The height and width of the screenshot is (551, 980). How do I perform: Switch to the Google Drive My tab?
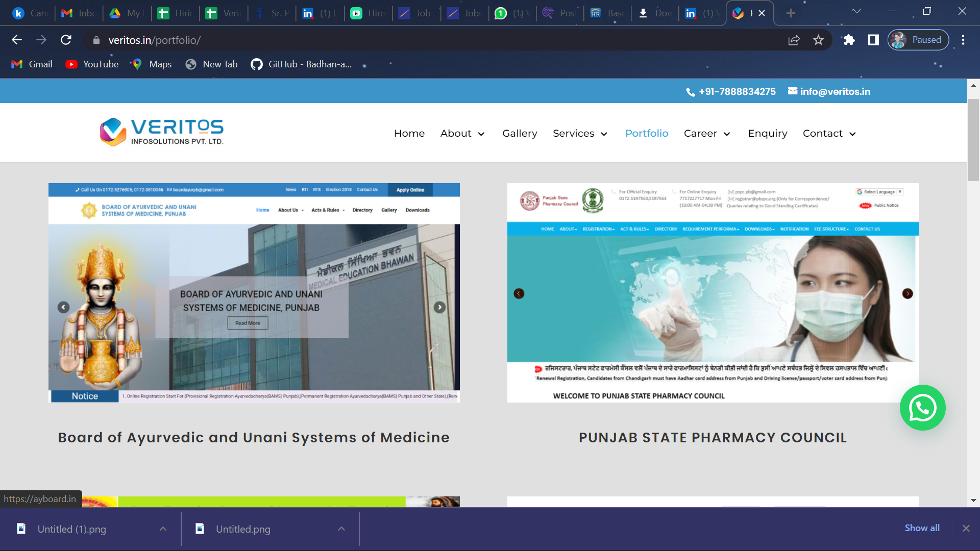(x=127, y=13)
